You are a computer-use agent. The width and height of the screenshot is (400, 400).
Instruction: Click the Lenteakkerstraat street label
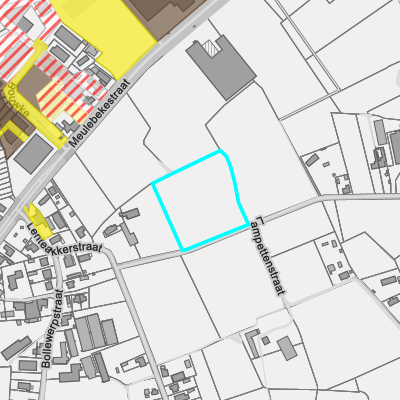63,242
